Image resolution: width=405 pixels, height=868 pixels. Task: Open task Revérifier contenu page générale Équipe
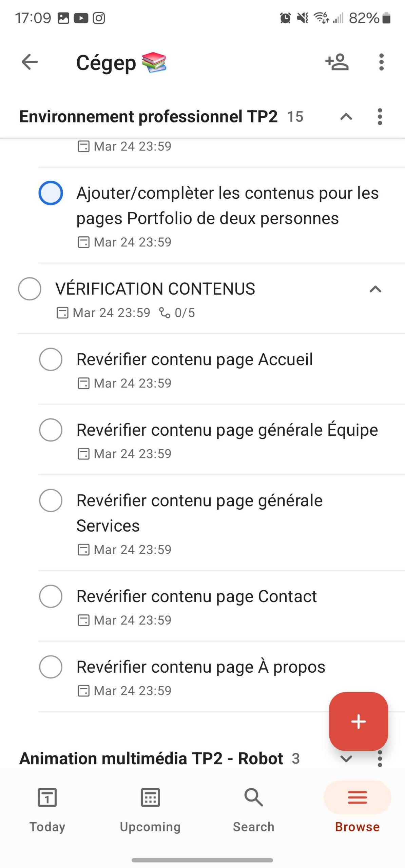(227, 430)
